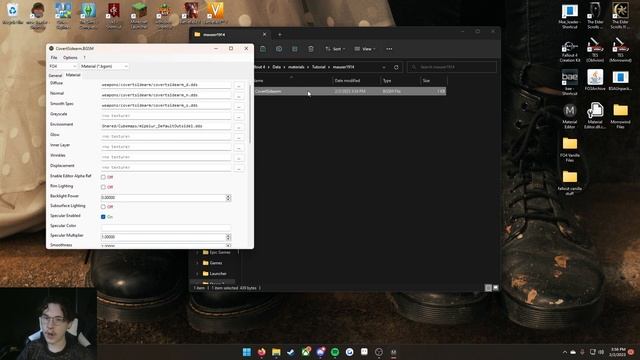Open File Explorer from the taskbar
The height and width of the screenshot is (360, 640).
[276, 352]
